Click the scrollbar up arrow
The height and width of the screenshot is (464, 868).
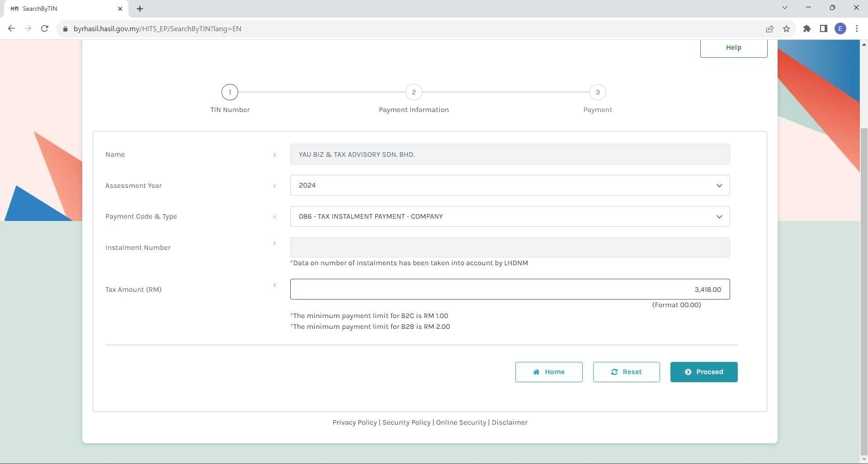(864, 44)
